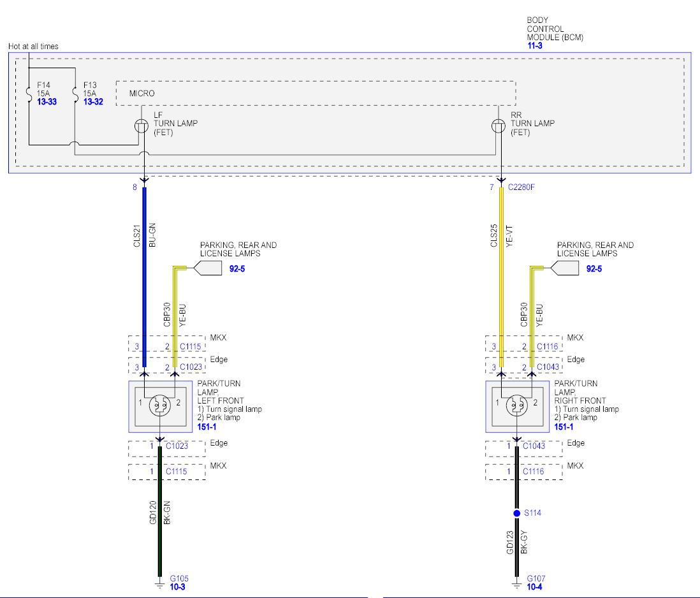
Task: Open the 10-4 ground reference link
Action: click(x=534, y=587)
